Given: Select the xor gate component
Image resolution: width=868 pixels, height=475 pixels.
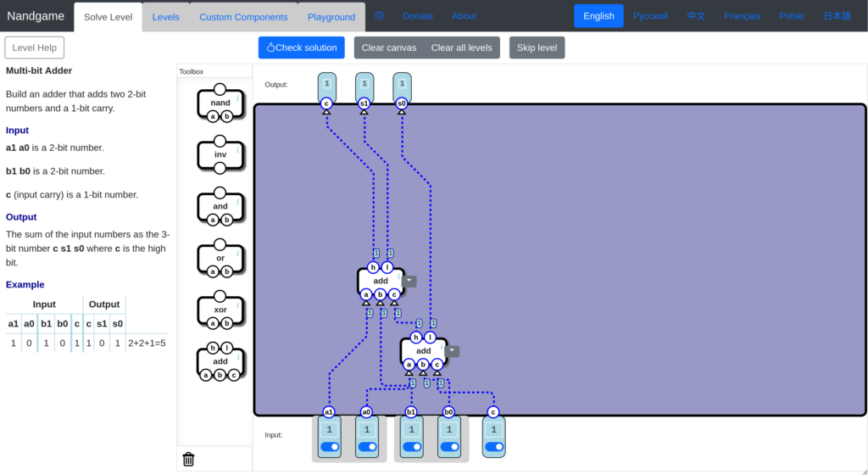Looking at the screenshot, I should 220,310.
